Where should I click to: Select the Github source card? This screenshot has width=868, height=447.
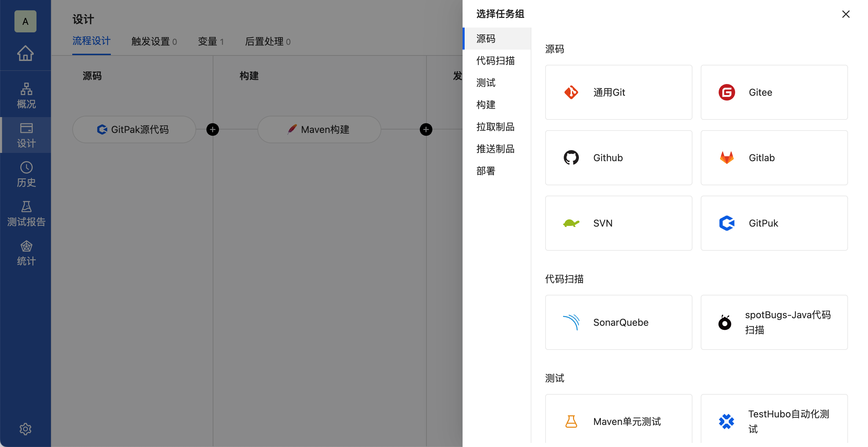point(619,158)
